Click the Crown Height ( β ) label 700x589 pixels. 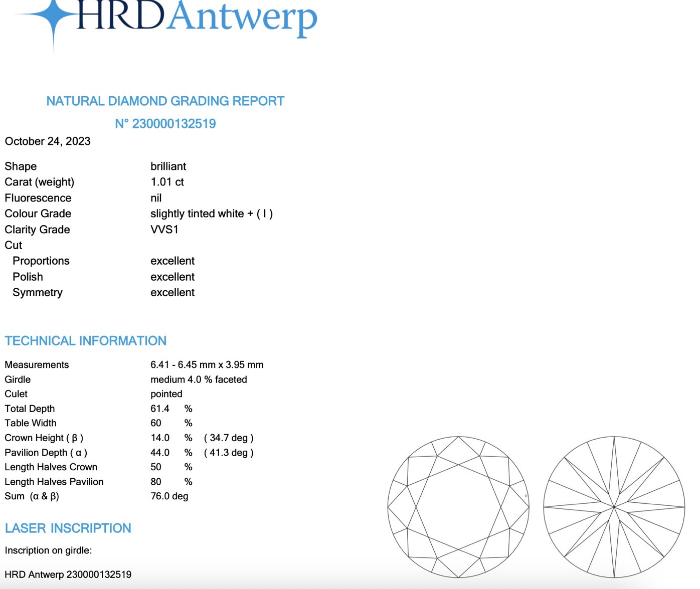[x=44, y=438]
